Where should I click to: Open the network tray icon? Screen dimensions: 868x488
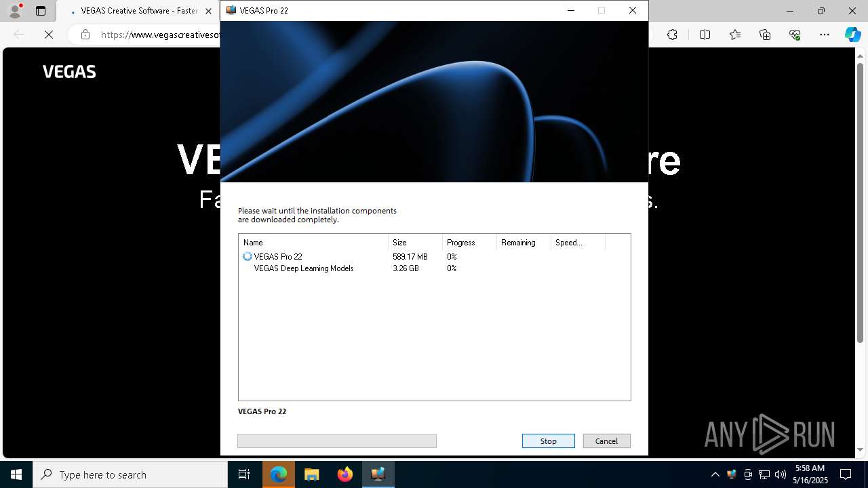tap(764, 474)
